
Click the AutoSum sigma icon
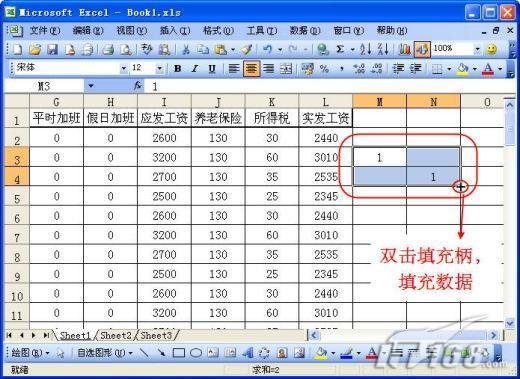340,50
